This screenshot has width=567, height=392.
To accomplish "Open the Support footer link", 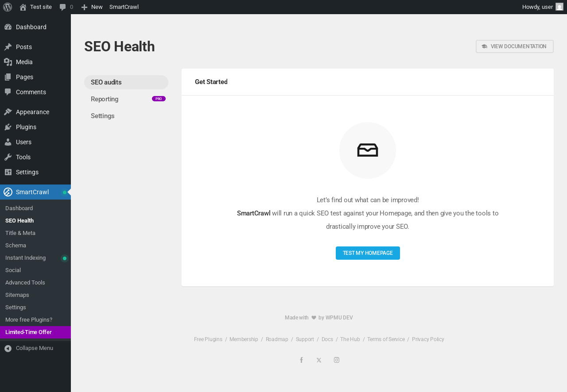I will pos(305,339).
